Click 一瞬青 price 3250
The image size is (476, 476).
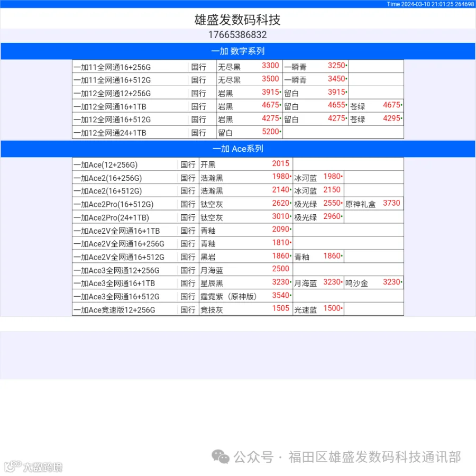tap(336, 66)
